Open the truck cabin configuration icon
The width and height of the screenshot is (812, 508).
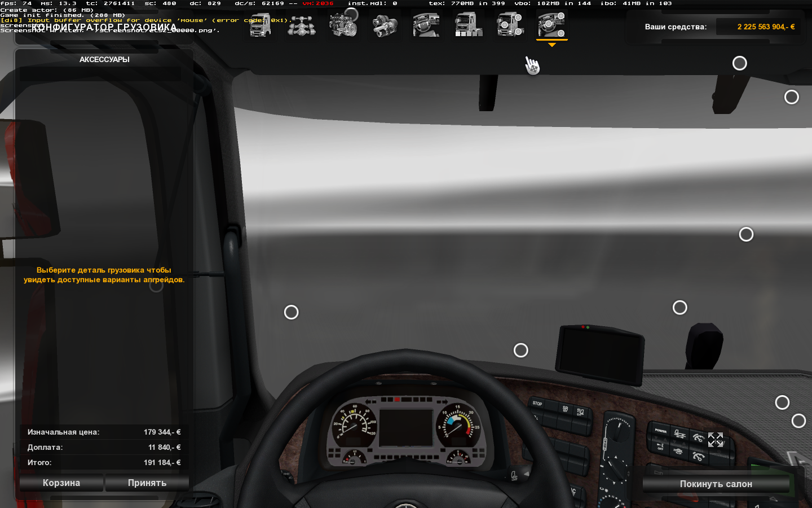260,25
